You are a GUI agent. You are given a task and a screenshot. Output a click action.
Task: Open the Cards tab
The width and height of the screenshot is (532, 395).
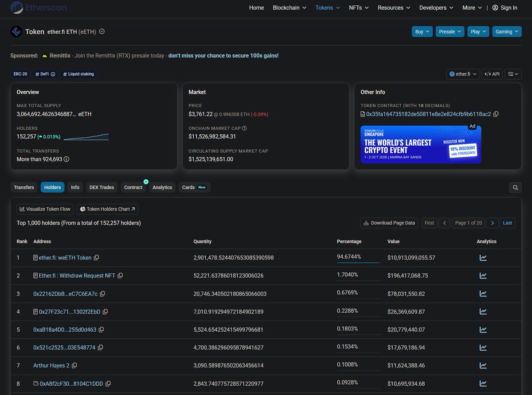point(194,187)
